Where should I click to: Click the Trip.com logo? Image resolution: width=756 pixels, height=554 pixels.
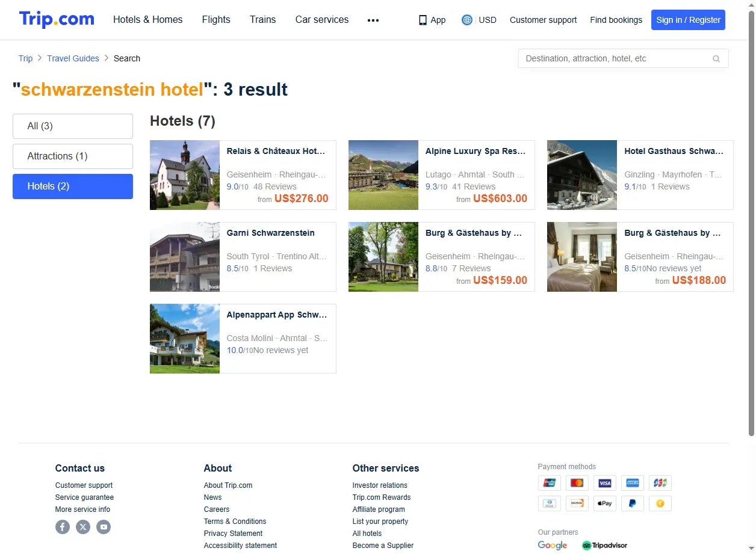point(57,19)
